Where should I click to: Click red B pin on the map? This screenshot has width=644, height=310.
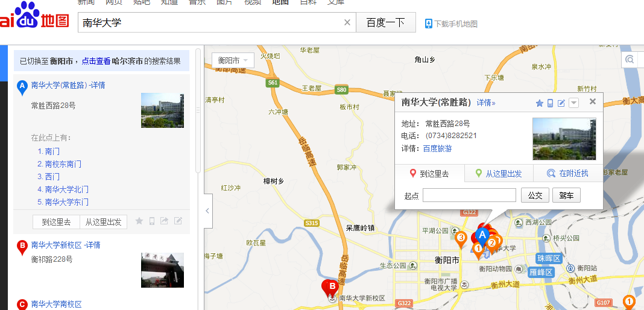point(332,288)
